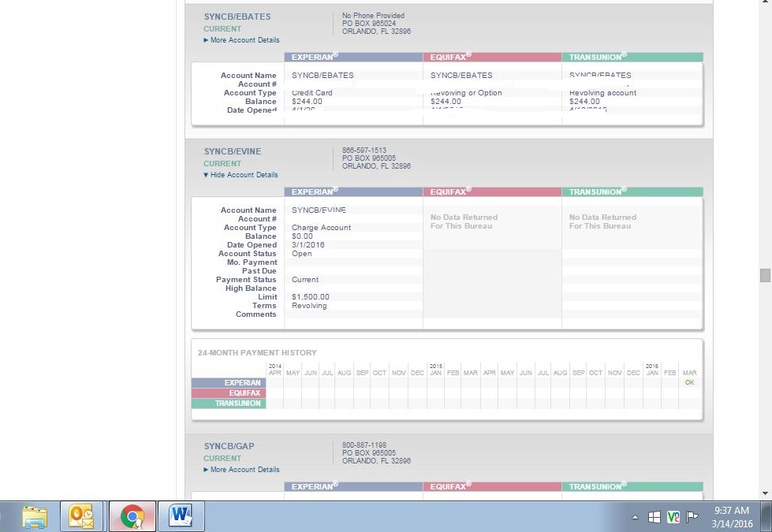The image size is (772, 532).
Task: Click the 24-MONTH PAYMENT HISTORY heading
Action: (x=257, y=353)
